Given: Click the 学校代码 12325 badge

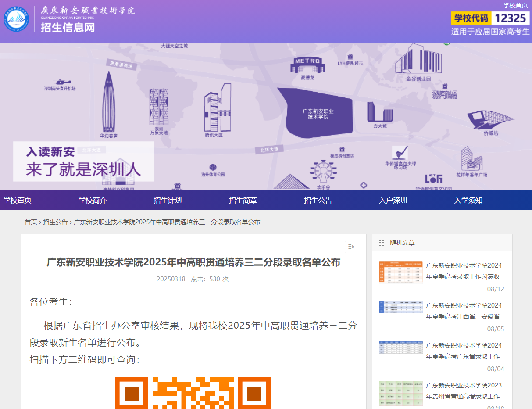Looking at the screenshot, I should coord(489,18).
